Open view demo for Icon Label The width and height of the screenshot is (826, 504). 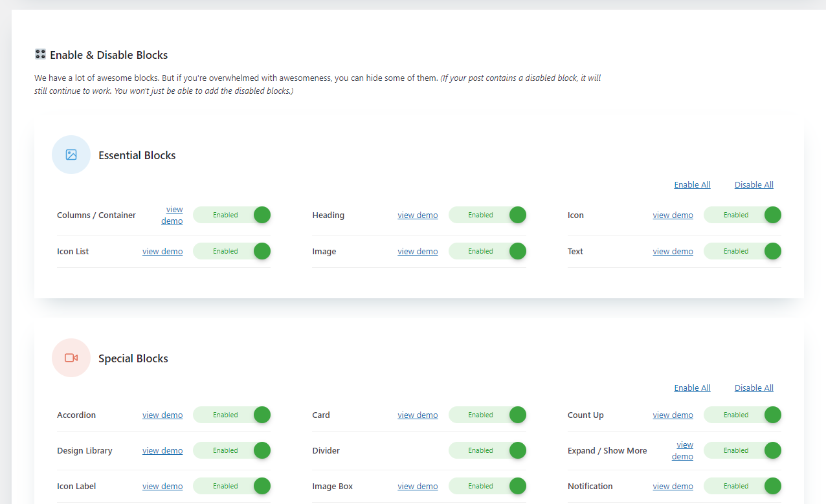(162, 486)
